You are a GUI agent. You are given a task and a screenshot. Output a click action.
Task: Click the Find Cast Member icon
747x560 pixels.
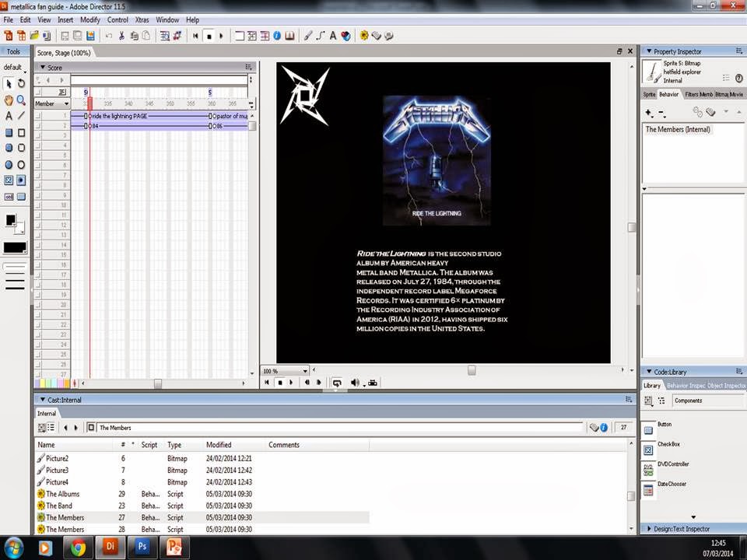(x=165, y=36)
